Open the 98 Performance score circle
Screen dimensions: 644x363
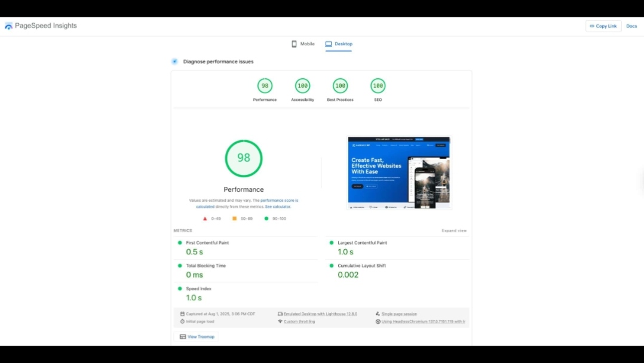pos(265,85)
